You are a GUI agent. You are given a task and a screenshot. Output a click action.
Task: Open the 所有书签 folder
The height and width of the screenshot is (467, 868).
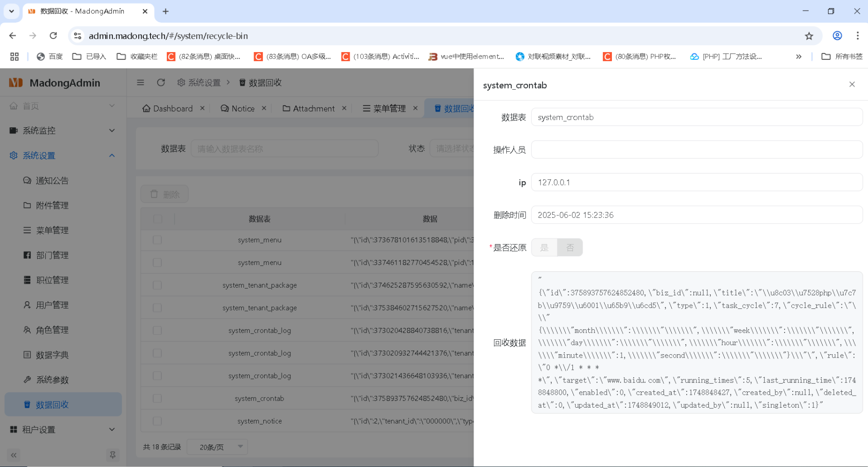[842, 56]
